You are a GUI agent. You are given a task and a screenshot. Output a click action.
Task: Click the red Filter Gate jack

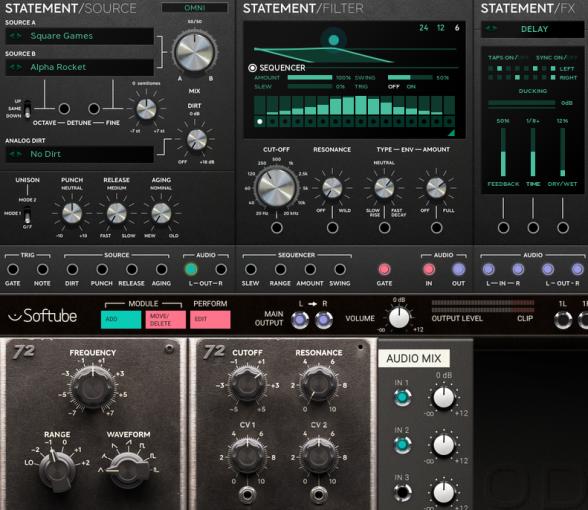pyautogui.click(x=384, y=269)
